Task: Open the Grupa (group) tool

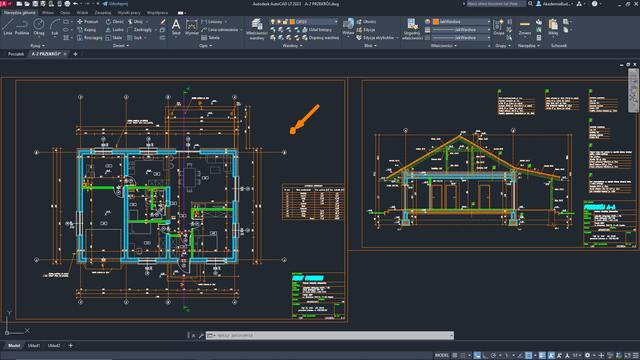Action: pos(499,27)
